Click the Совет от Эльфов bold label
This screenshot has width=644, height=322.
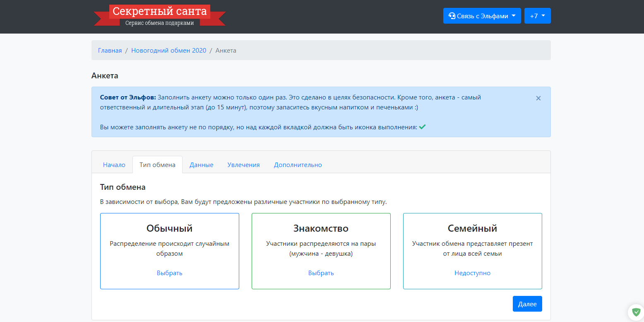(x=128, y=97)
